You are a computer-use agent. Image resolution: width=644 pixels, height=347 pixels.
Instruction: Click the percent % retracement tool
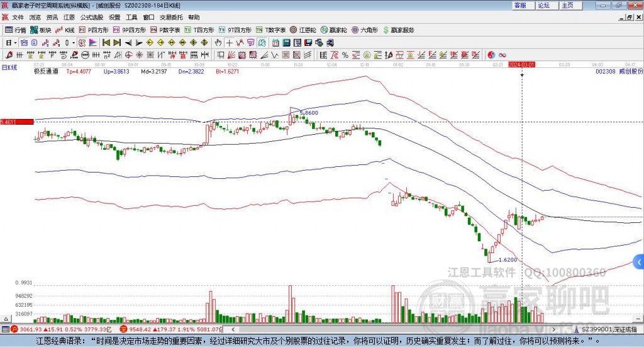[x=345, y=55]
